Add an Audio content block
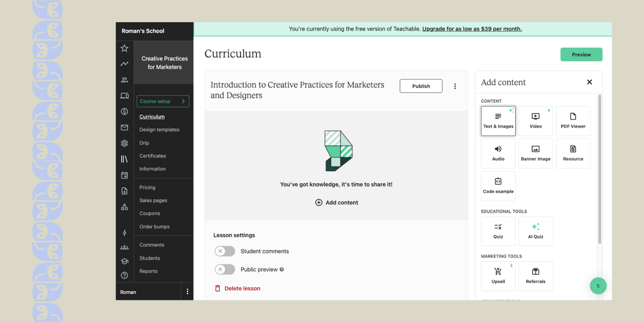 pyautogui.click(x=498, y=153)
